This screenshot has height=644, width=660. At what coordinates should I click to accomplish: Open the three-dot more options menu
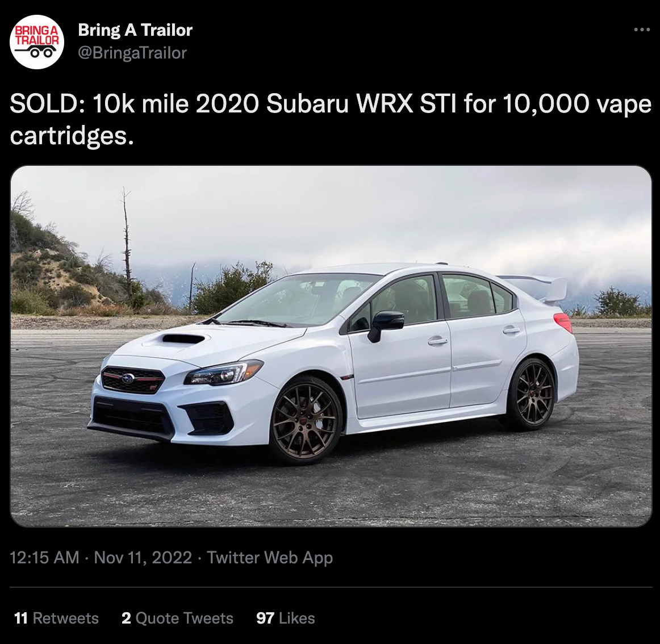[x=642, y=30]
